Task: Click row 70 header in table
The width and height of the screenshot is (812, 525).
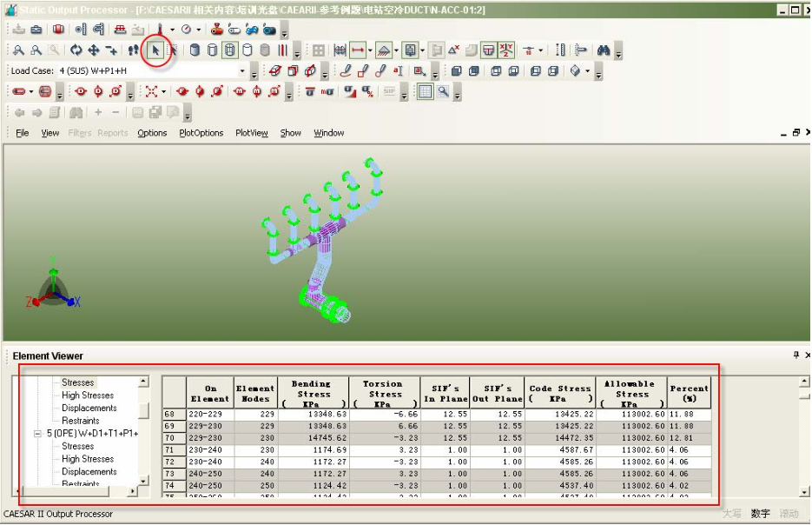Action: (x=174, y=438)
